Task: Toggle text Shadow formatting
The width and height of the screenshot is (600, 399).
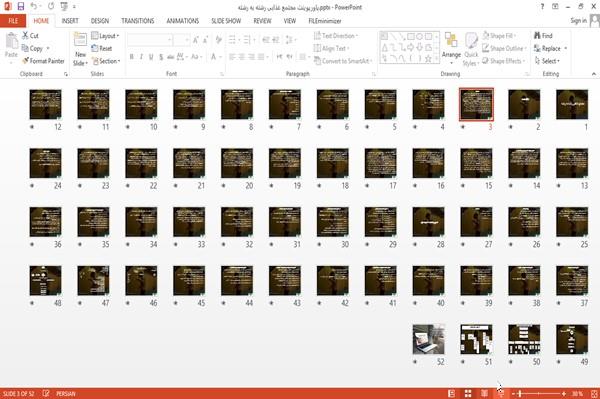Action: point(161,57)
